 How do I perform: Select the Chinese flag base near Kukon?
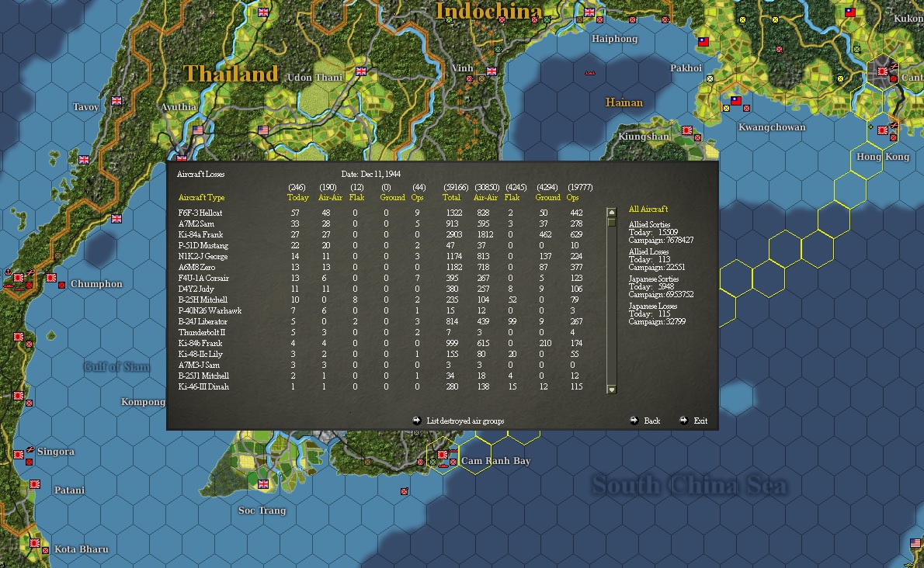point(849,12)
